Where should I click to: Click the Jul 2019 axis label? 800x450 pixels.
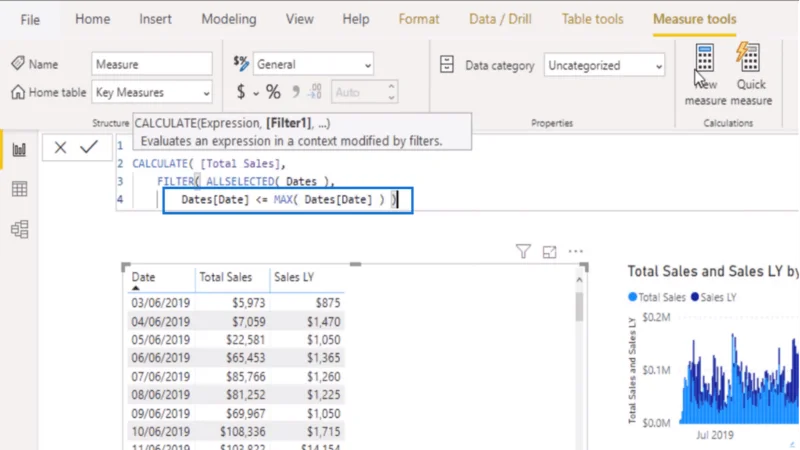click(x=715, y=435)
